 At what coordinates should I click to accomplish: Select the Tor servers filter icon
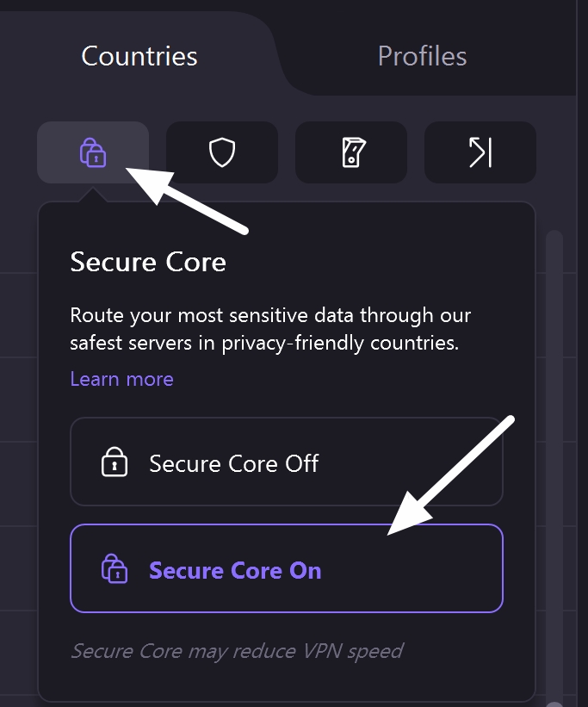[x=480, y=152]
